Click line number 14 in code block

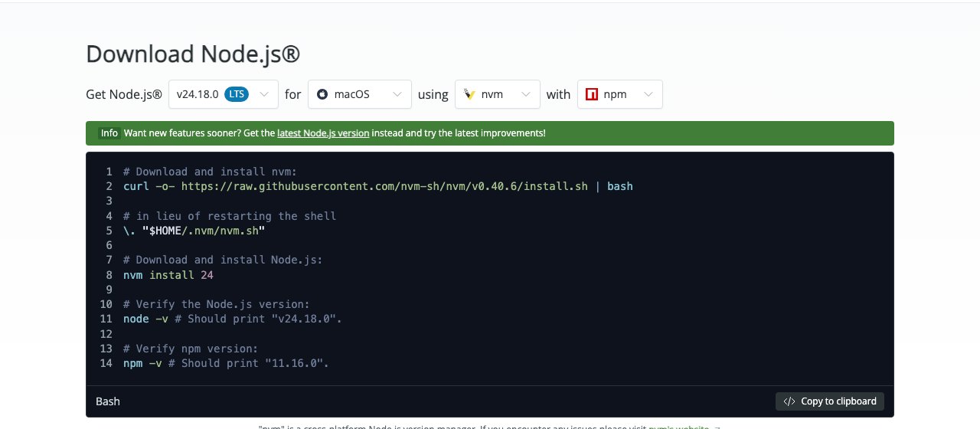[106, 363]
